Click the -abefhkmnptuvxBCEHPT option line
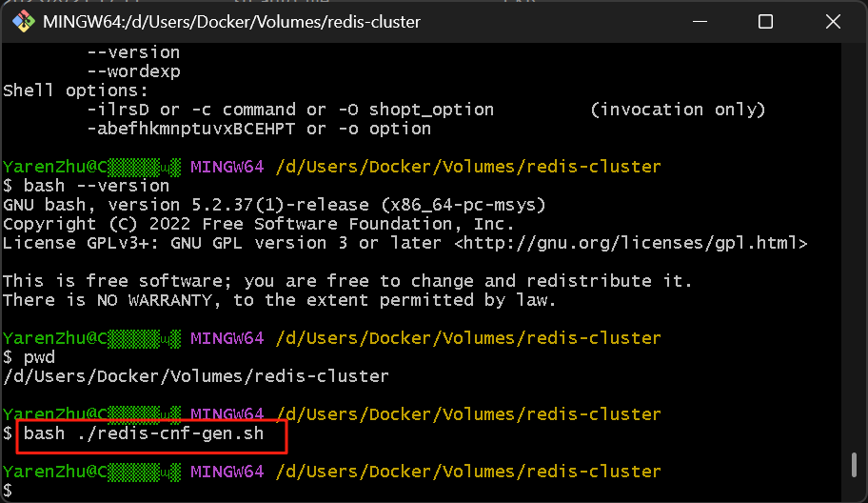This screenshot has height=503, width=868. point(259,129)
